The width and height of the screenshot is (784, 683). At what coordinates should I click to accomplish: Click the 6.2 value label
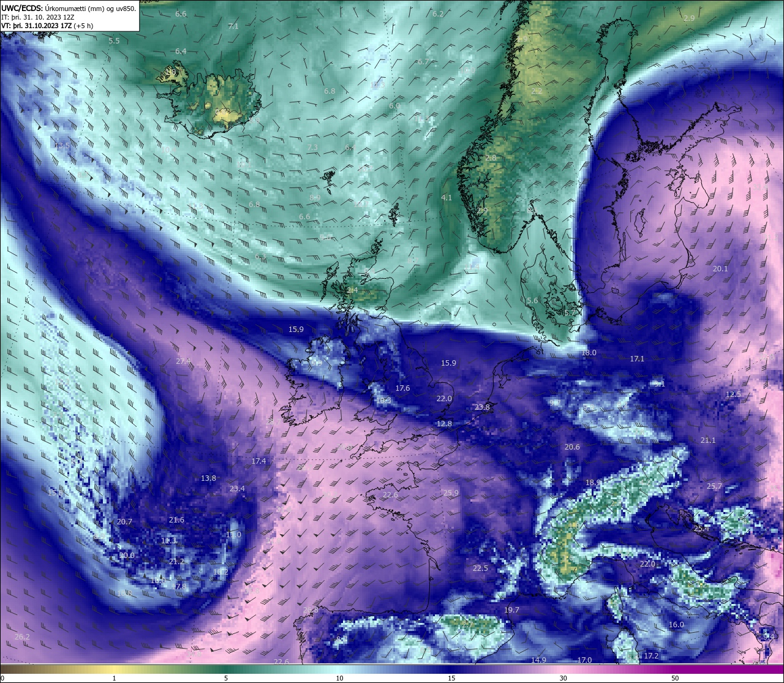click(x=438, y=14)
